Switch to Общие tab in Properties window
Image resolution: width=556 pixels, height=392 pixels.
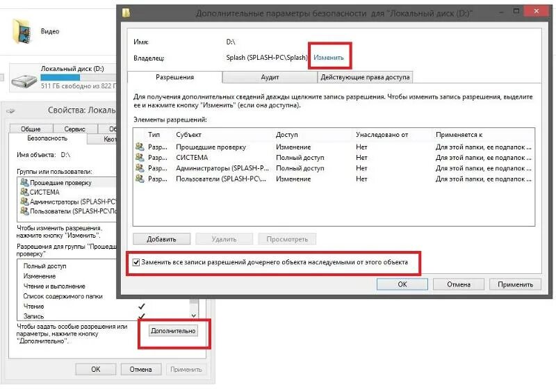tap(31, 129)
